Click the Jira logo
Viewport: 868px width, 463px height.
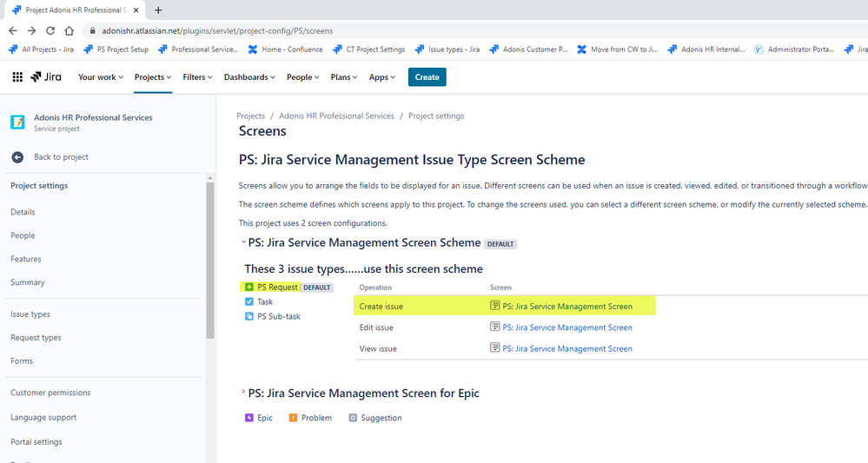(x=46, y=77)
